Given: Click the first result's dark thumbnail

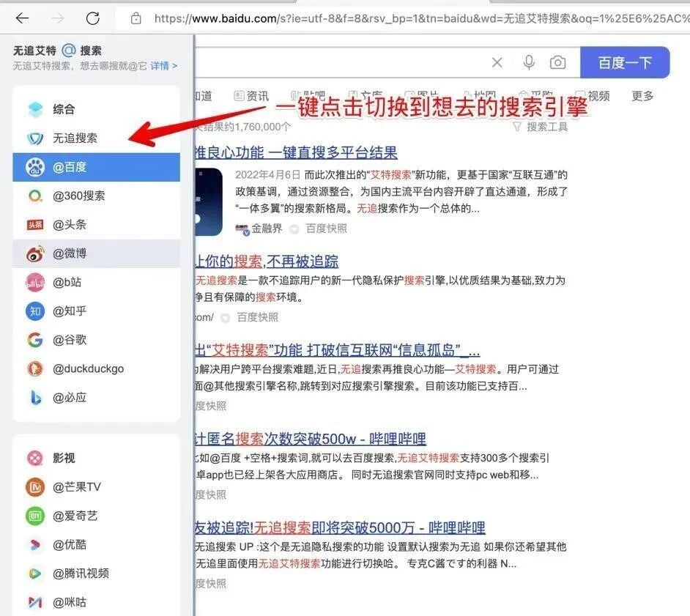Looking at the screenshot, I should 209,201.
